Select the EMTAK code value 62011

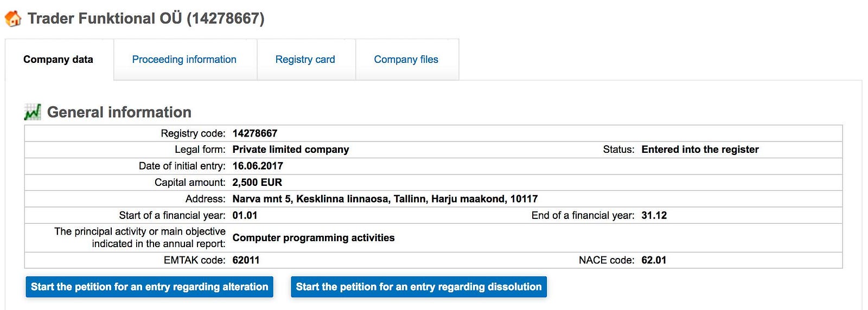(246, 260)
